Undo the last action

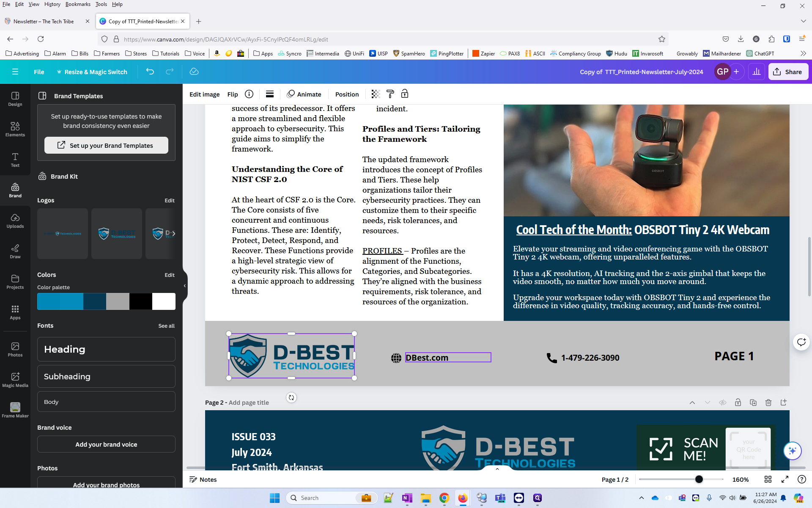tap(150, 72)
